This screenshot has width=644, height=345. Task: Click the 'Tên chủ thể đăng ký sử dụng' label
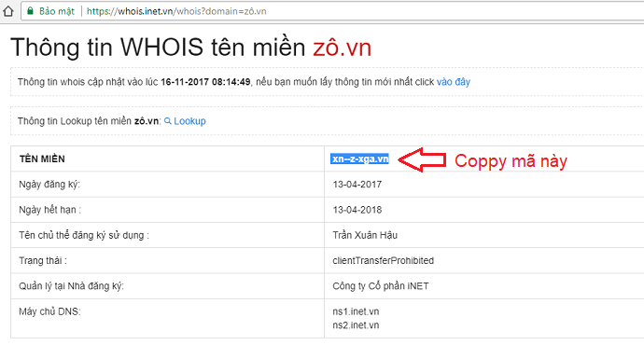84,236
